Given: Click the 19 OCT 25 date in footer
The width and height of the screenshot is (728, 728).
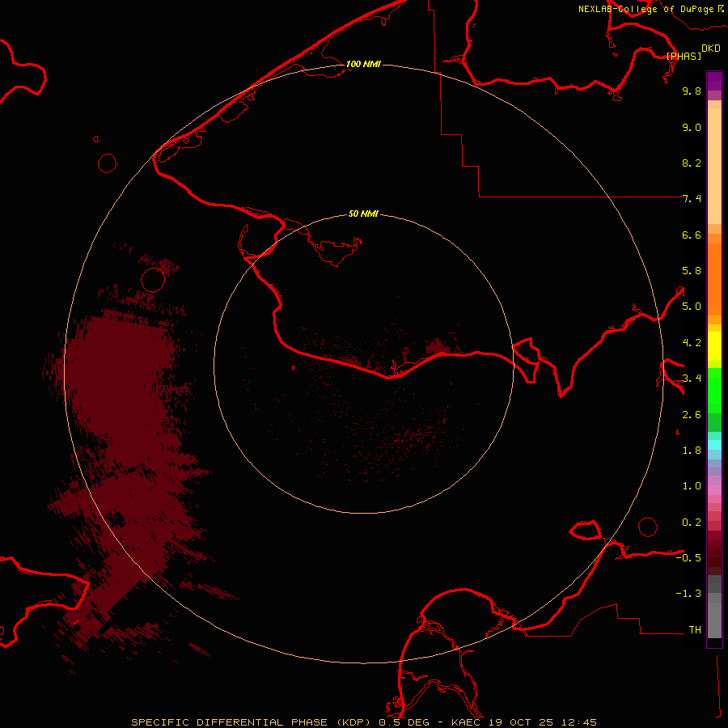Looking at the screenshot, I should click(519, 722).
